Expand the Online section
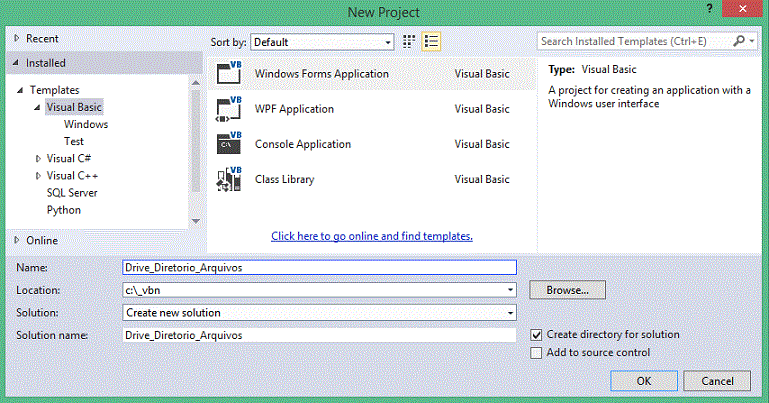 pyautogui.click(x=17, y=240)
